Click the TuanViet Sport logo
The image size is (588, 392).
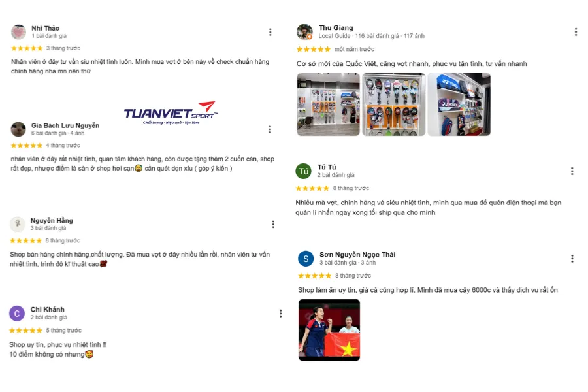coord(171,113)
